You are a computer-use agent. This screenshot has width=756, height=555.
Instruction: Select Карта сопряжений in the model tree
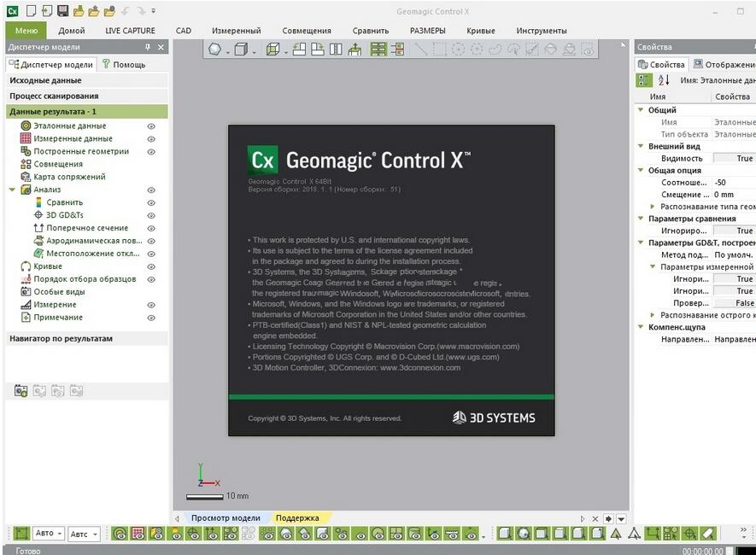69,177
